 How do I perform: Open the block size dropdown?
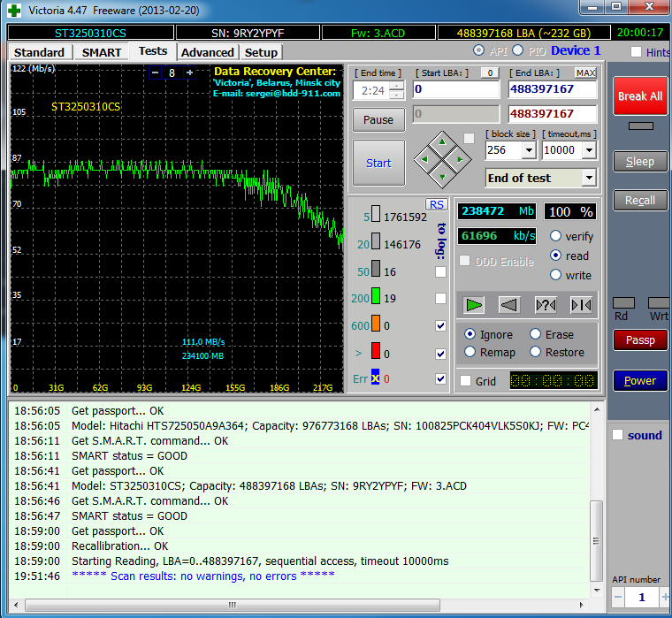(x=529, y=150)
